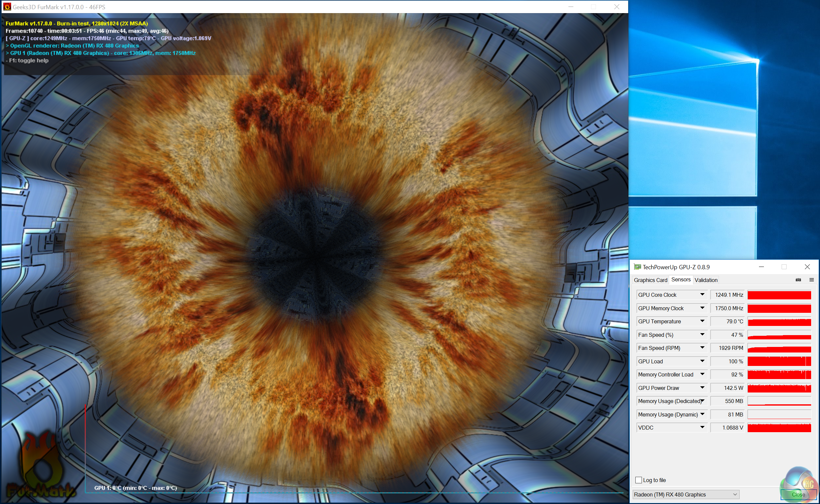Open the Validation tab

(706, 280)
